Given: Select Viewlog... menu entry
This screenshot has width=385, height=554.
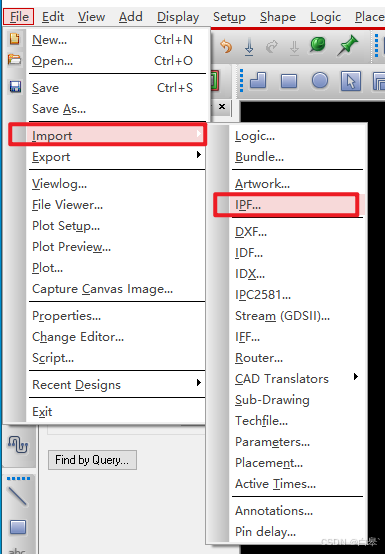Looking at the screenshot, I should 117,184.
